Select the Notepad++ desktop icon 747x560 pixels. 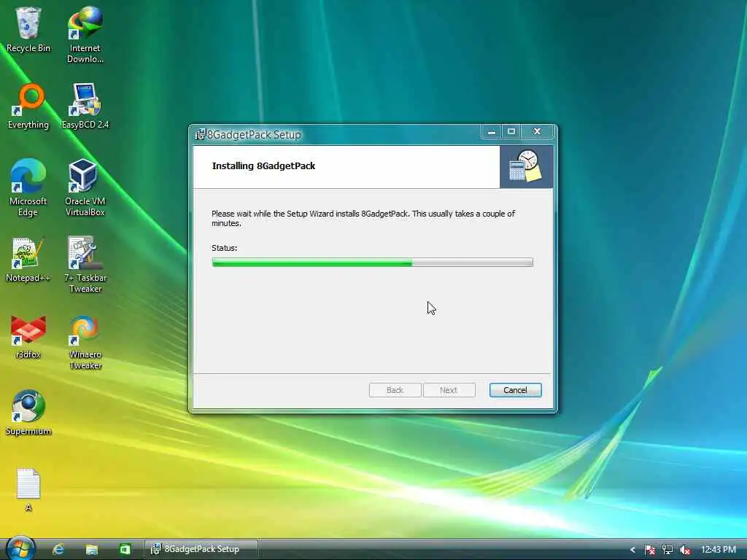coord(28,260)
